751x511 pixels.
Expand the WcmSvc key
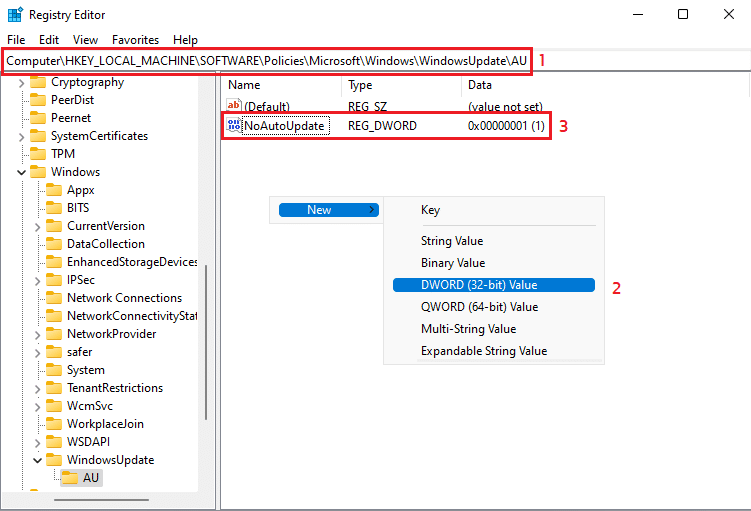37,407
